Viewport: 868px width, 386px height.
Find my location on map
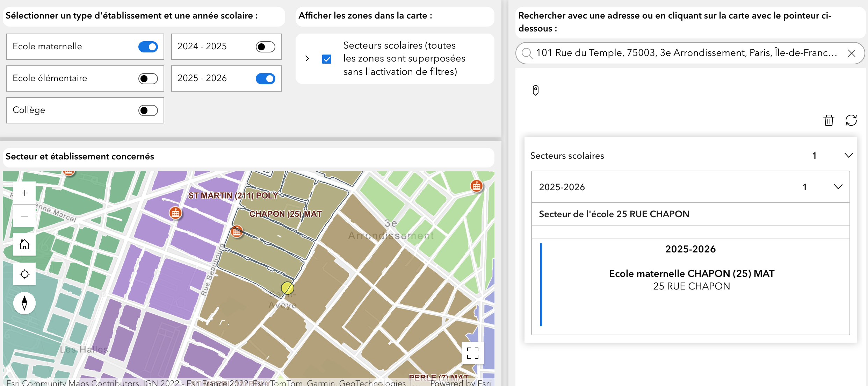pyautogui.click(x=24, y=274)
